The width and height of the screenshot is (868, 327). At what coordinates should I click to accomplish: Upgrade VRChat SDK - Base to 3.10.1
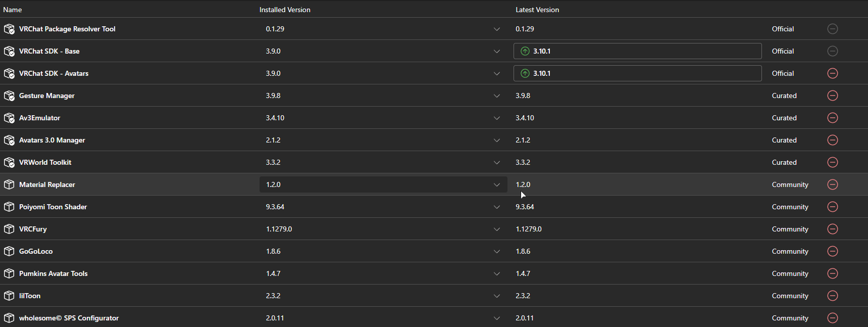click(x=638, y=51)
